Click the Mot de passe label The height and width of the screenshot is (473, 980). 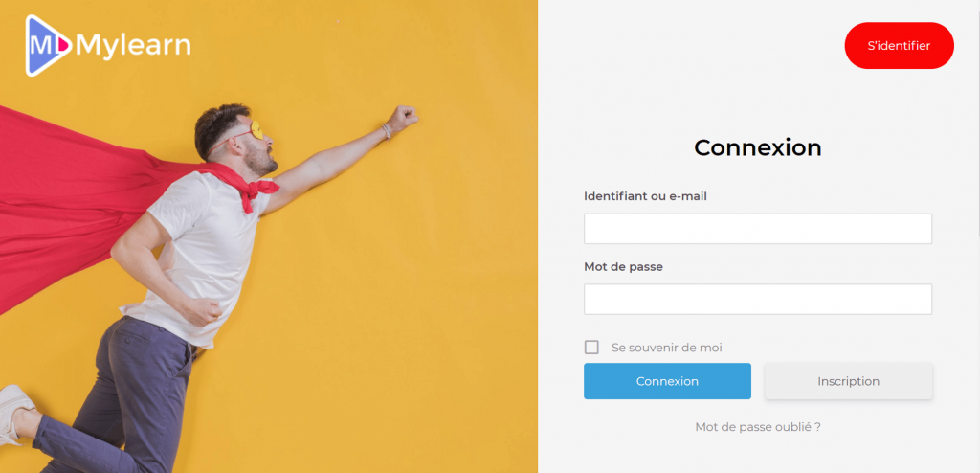coord(623,266)
